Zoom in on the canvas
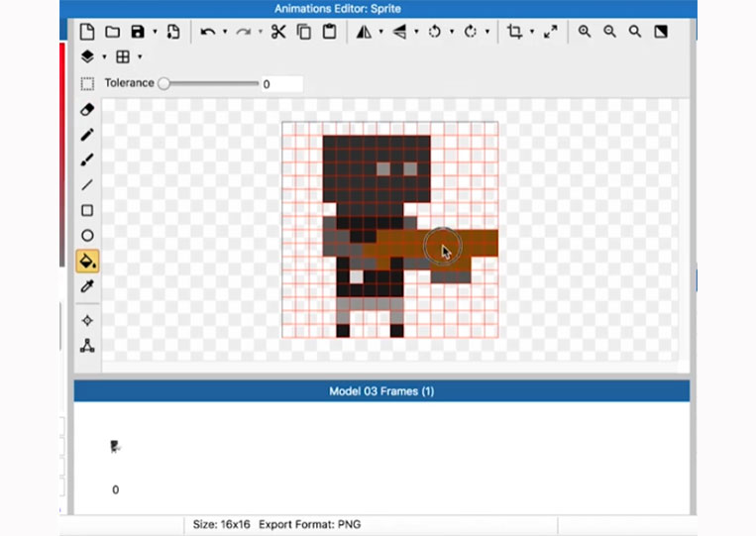 tap(585, 32)
